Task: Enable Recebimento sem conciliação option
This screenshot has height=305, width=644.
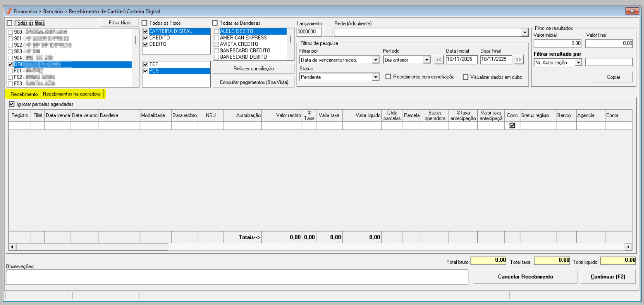Action: (x=388, y=77)
